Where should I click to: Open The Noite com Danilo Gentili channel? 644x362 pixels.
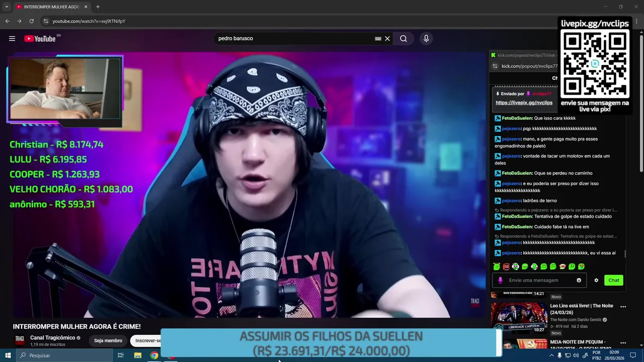(x=575, y=320)
